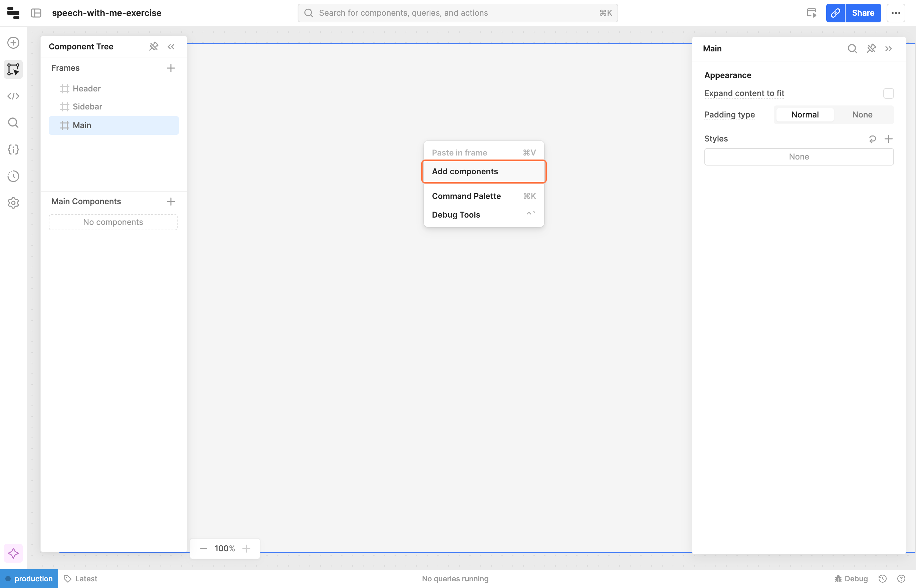
Task: Open the code editor sidebar icon
Action: 13,96
